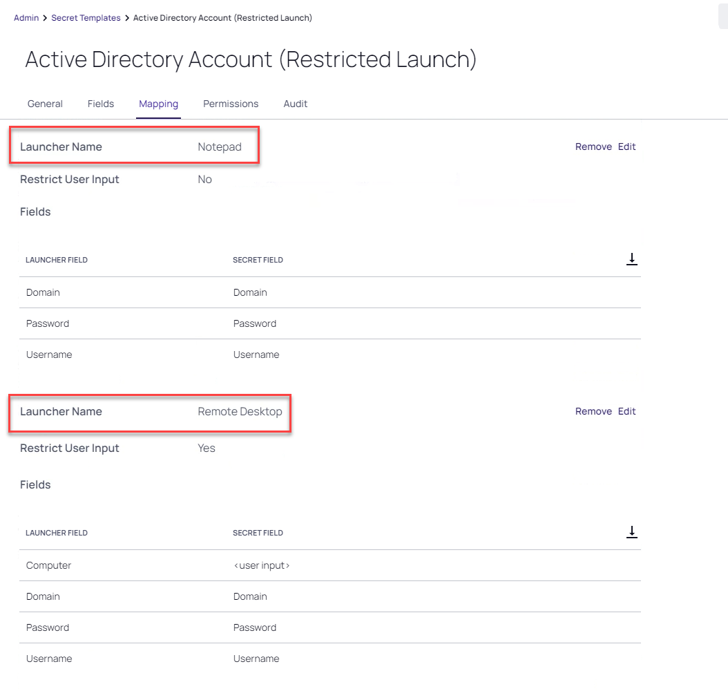Click the page title 'Active Directory Account (Restricted Launch)'

[251, 60]
